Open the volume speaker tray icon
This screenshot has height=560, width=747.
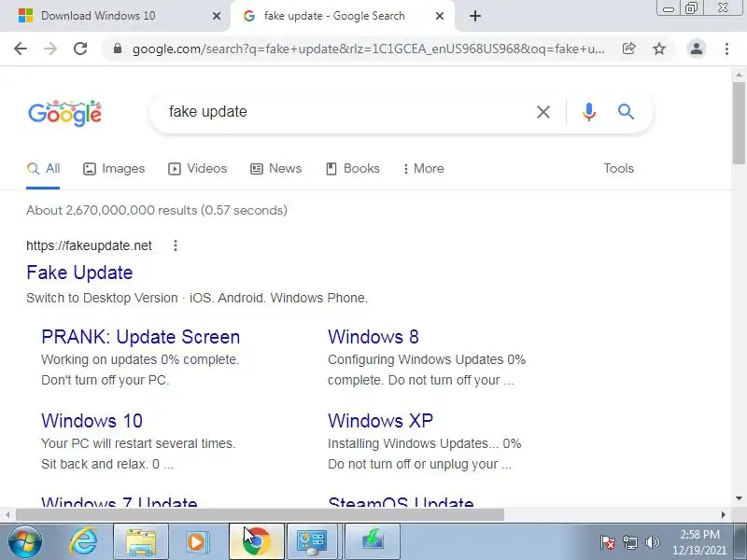[x=652, y=542]
